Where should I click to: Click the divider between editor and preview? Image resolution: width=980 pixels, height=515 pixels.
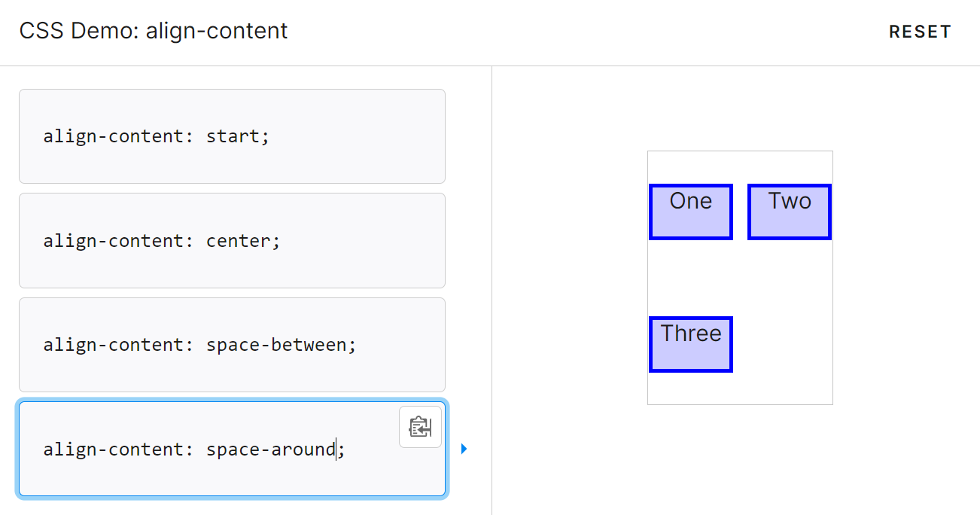pos(492,290)
